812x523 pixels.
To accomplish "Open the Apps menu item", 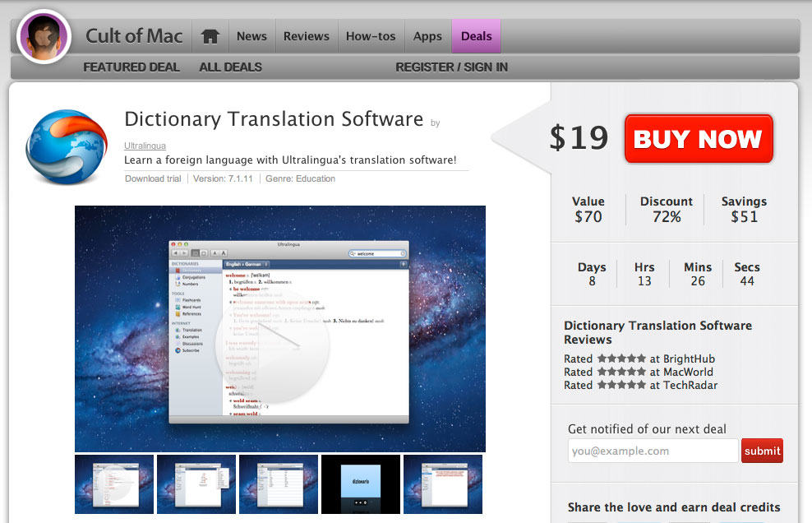I will click(x=427, y=36).
